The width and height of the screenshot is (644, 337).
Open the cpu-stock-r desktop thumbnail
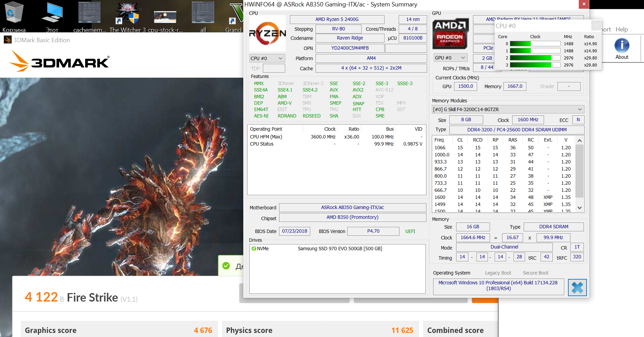coord(165,17)
